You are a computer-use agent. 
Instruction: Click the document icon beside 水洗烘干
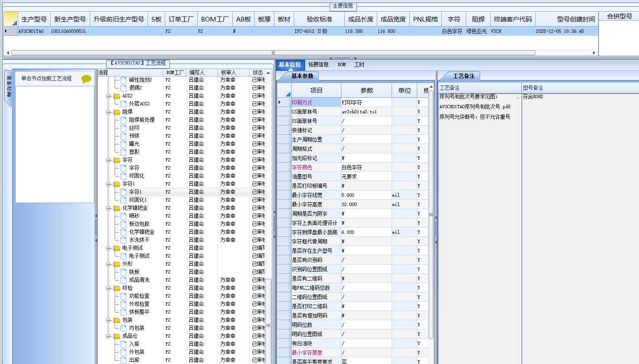124,240
